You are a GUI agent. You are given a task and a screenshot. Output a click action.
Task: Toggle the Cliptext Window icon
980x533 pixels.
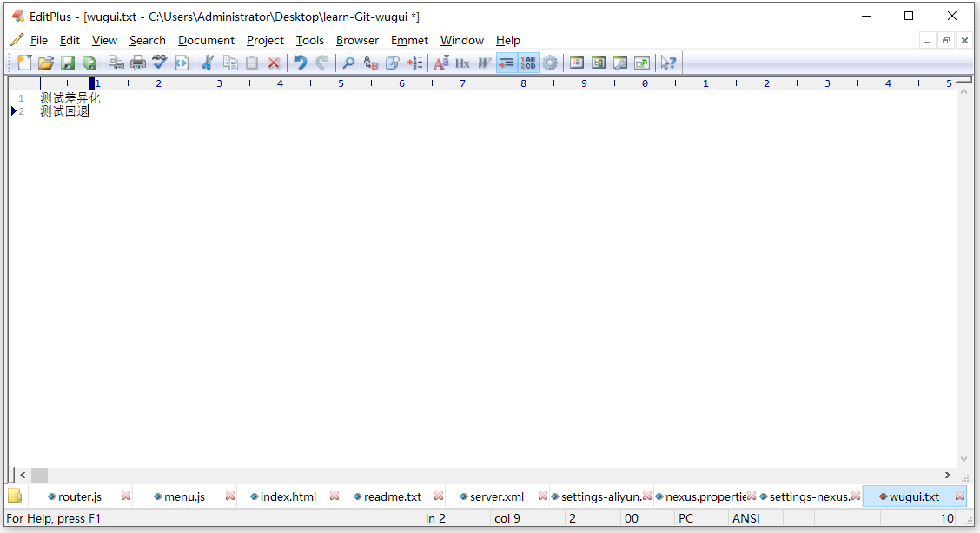[599, 63]
